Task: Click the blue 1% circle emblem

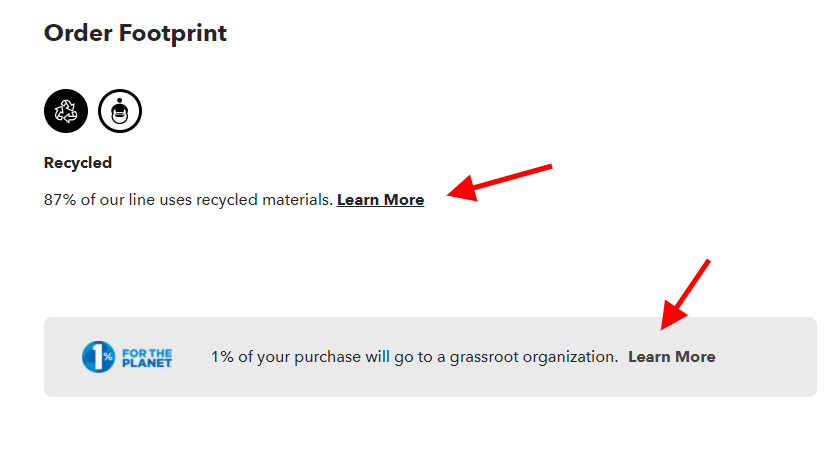Action: point(99,357)
